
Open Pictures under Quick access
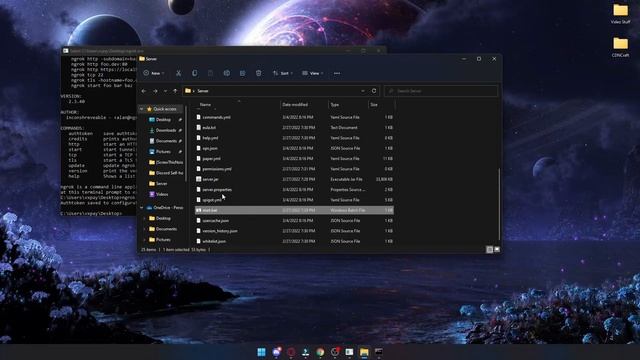(163, 151)
